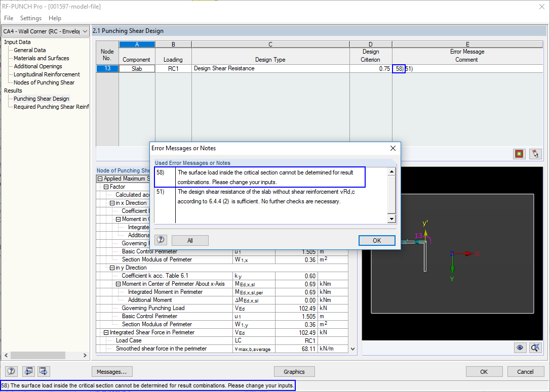Click the Slab component cell
The width and height of the screenshot is (550, 392).
point(137,69)
